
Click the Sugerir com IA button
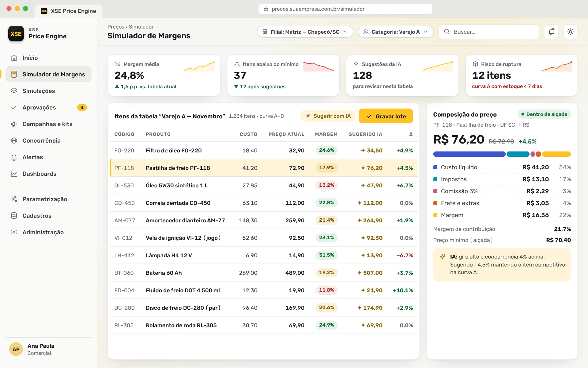pyautogui.click(x=328, y=116)
